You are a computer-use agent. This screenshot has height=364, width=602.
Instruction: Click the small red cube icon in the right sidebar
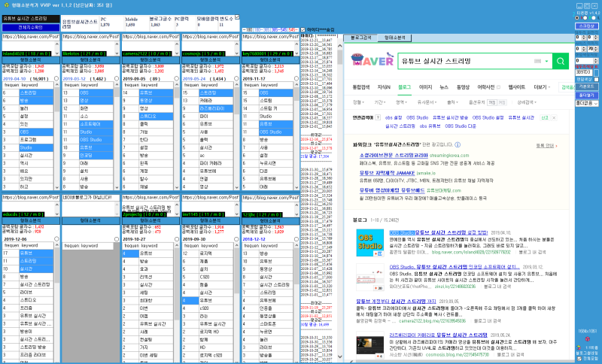click(587, 339)
